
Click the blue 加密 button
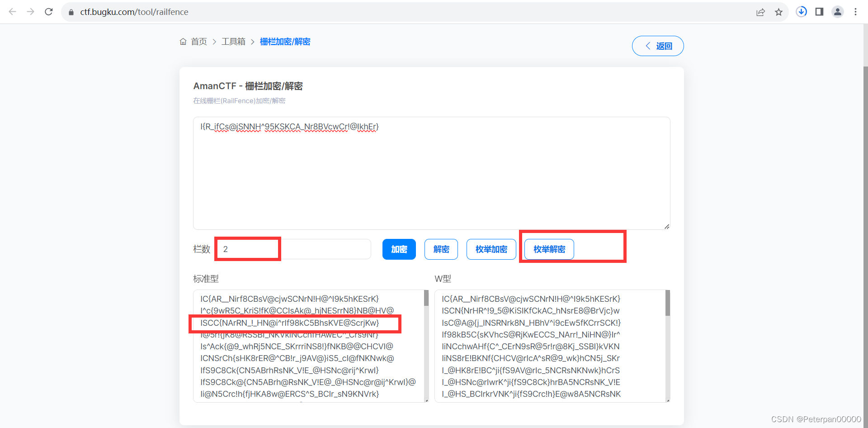(x=399, y=249)
